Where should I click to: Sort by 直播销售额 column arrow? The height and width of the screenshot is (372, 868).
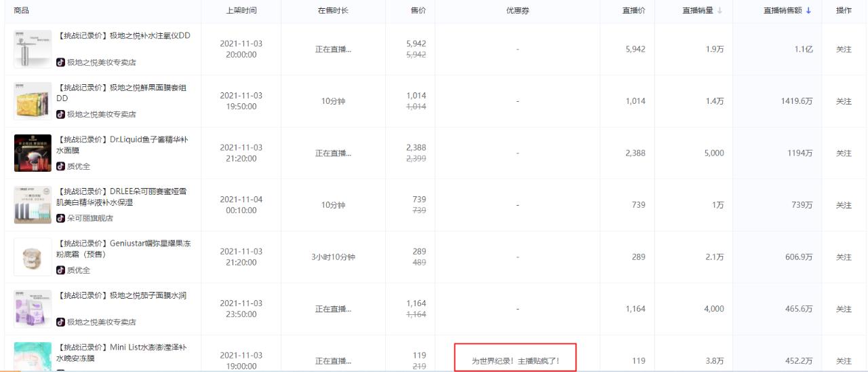[x=808, y=11]
